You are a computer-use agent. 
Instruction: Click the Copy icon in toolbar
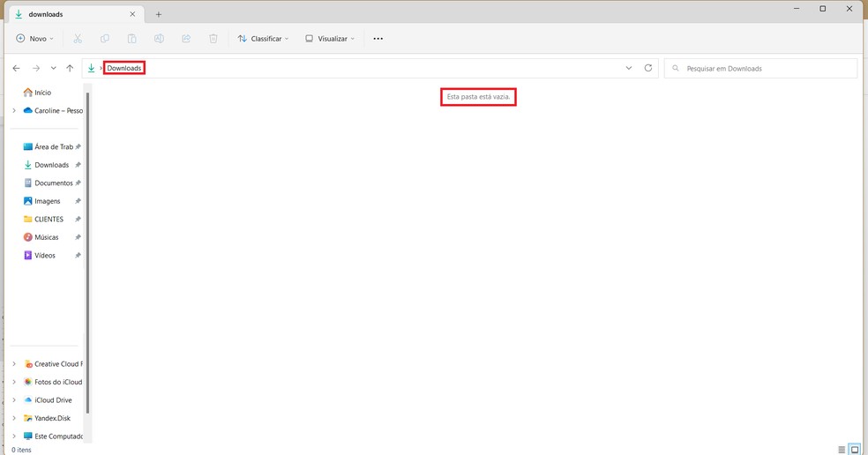click(105, 39)
